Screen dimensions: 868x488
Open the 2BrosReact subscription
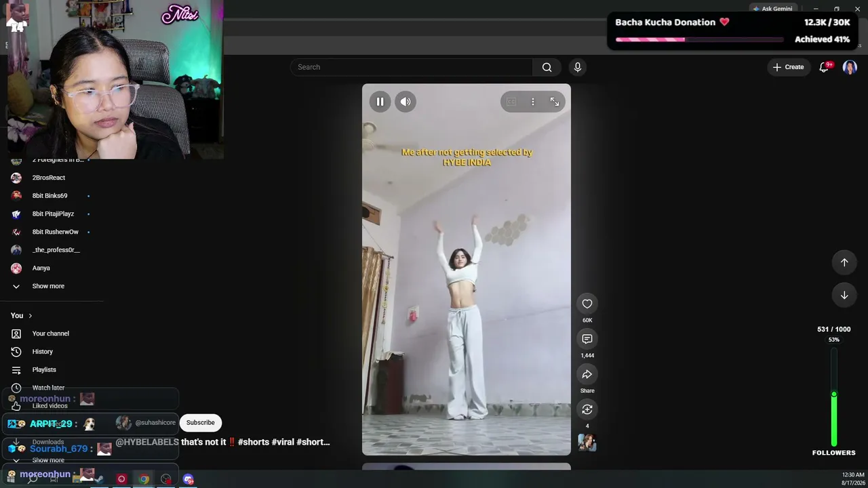pyautogui.click(x=49, y=178)
